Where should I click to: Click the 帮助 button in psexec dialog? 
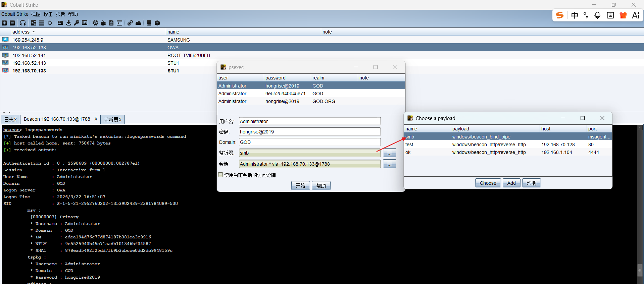[321, 186]
